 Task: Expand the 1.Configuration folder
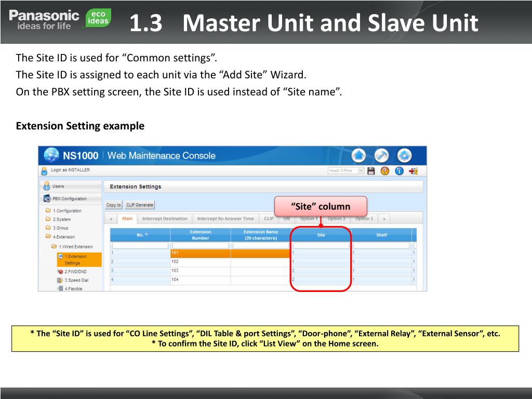coord(48,210)
